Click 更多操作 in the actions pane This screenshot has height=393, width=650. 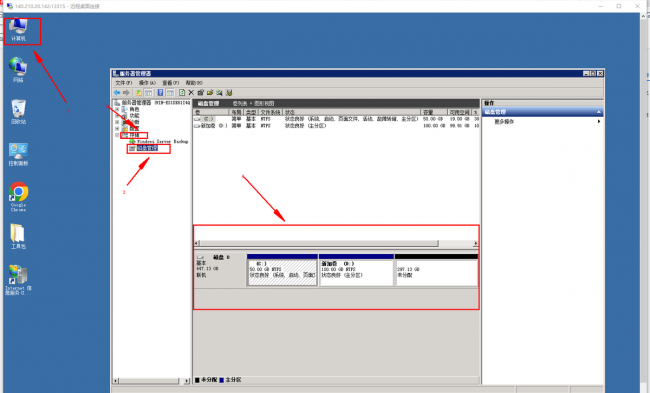click(x=504, y=121)
